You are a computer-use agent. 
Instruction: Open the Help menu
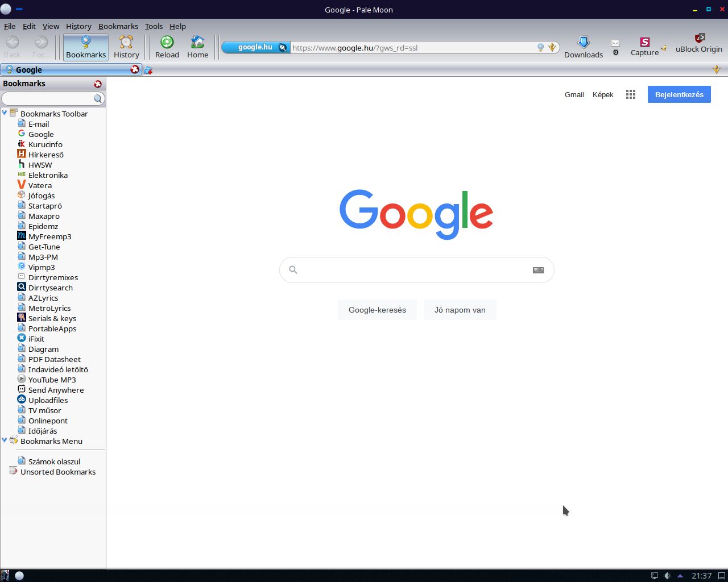point(177,26)
